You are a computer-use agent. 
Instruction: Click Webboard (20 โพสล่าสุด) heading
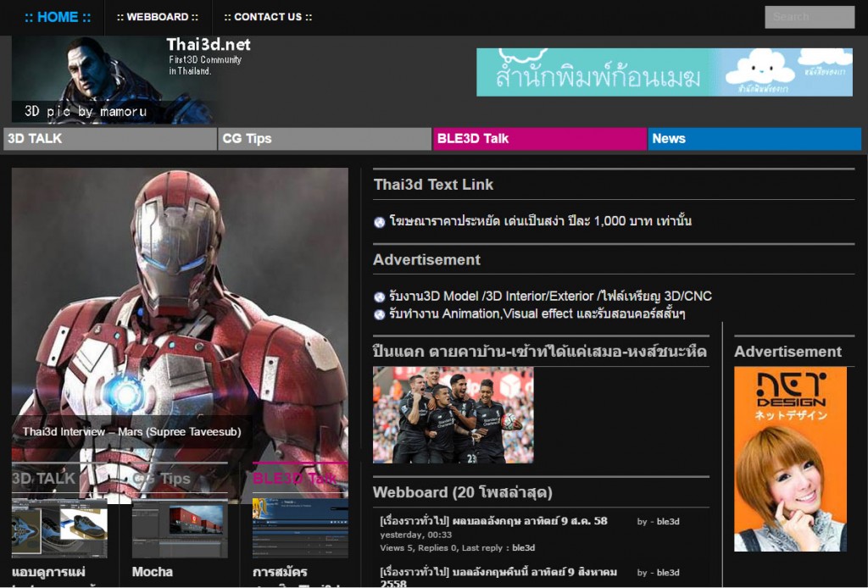point(462,493)
